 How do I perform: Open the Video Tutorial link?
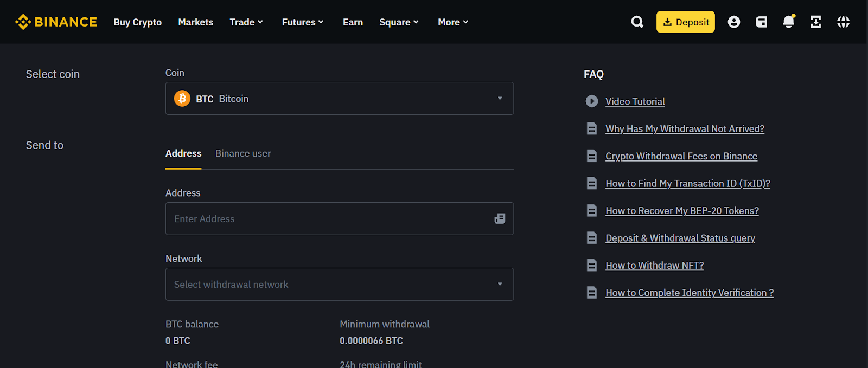(x=635, y=101)
